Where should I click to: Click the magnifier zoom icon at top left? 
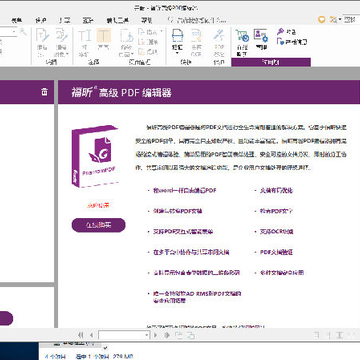23,32
